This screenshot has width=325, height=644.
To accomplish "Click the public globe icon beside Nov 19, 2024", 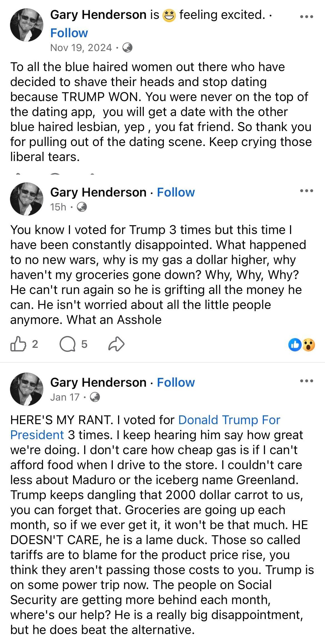I will (x=127, y=48).
